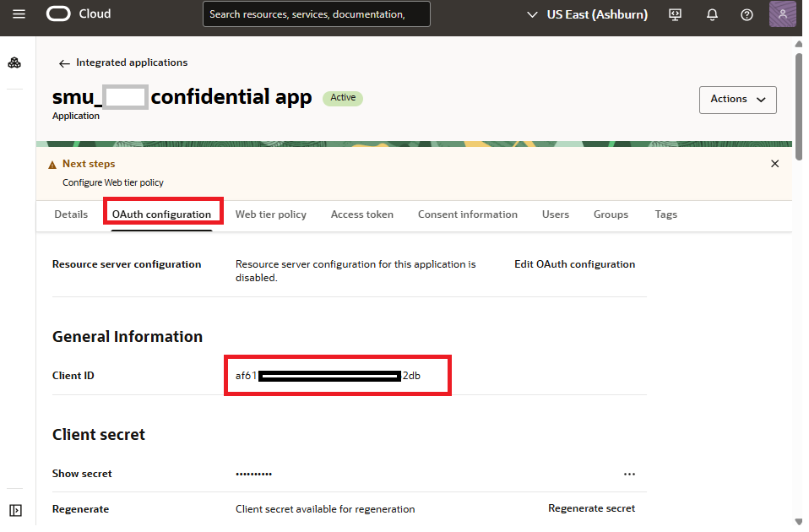The width and height of the screenshot is (809, 532).
Task: Open the user profile avatar menu
Action: [x=782, y=14]
